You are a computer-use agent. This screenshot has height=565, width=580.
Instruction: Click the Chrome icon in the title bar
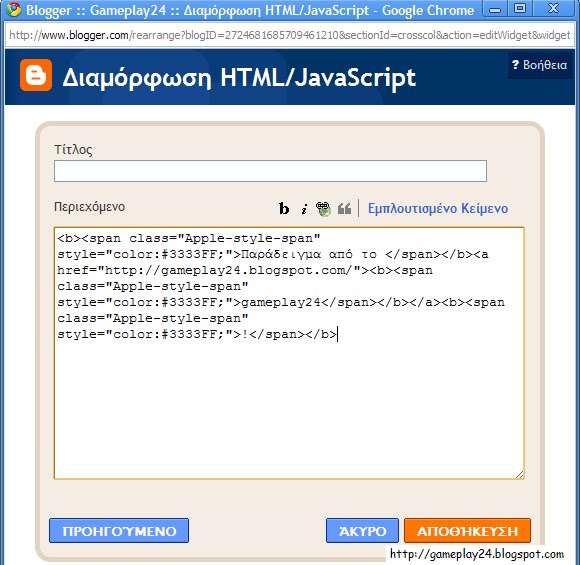(x=14, y=9)
